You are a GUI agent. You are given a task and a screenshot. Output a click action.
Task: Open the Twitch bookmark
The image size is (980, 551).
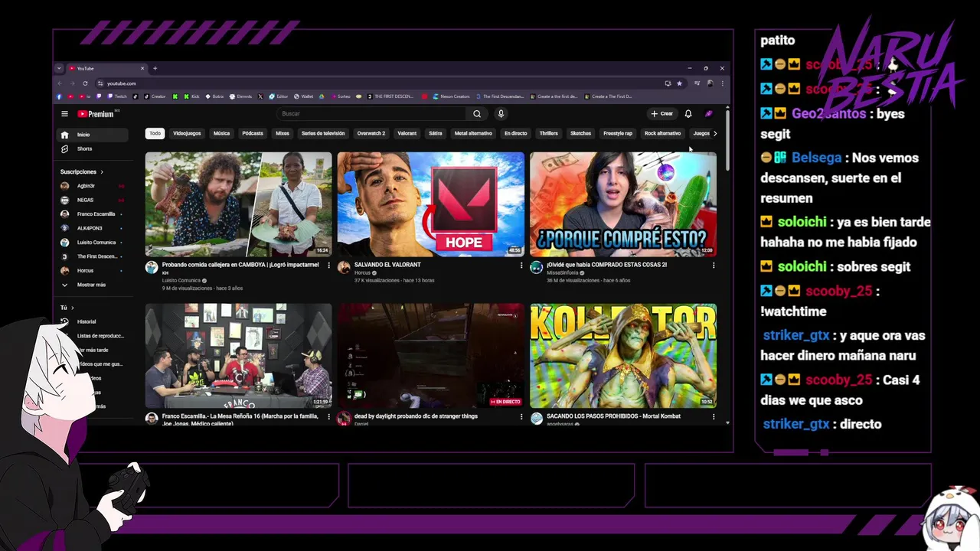[x=117, y=96]
